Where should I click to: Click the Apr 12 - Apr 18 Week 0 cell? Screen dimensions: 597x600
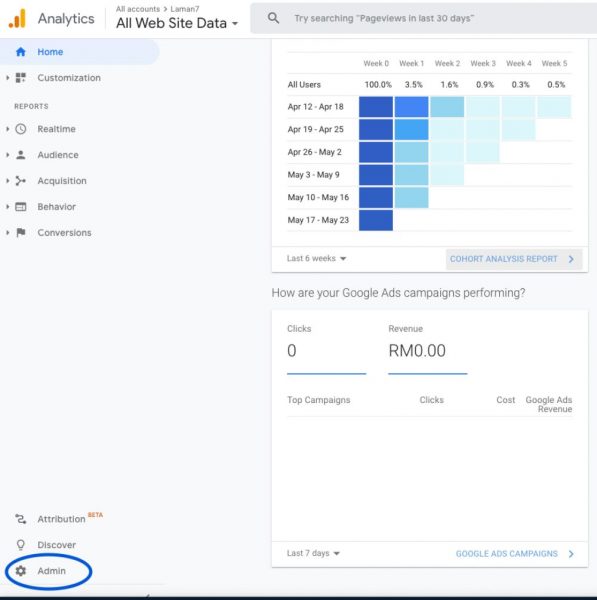[376, 107]
